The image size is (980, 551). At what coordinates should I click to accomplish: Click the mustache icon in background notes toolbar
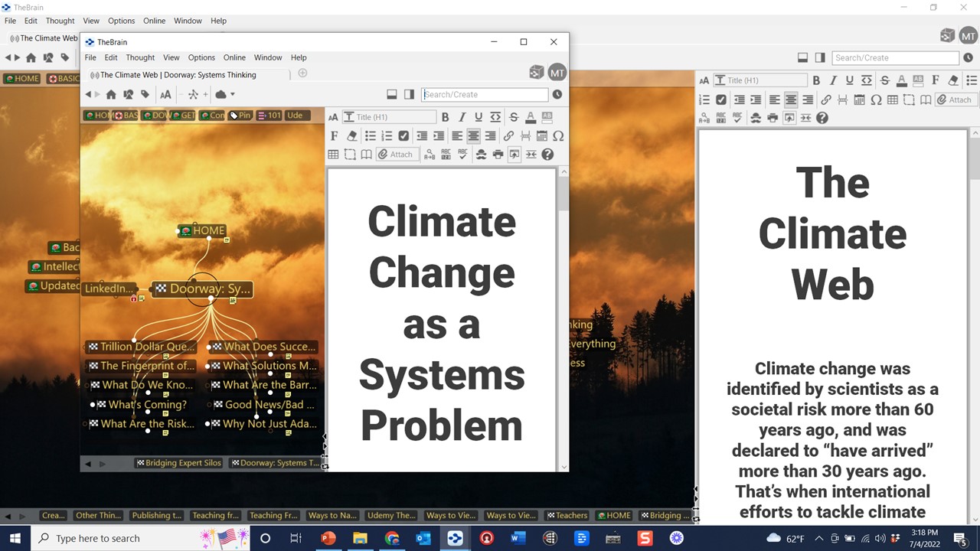click(x=755, y=118)
